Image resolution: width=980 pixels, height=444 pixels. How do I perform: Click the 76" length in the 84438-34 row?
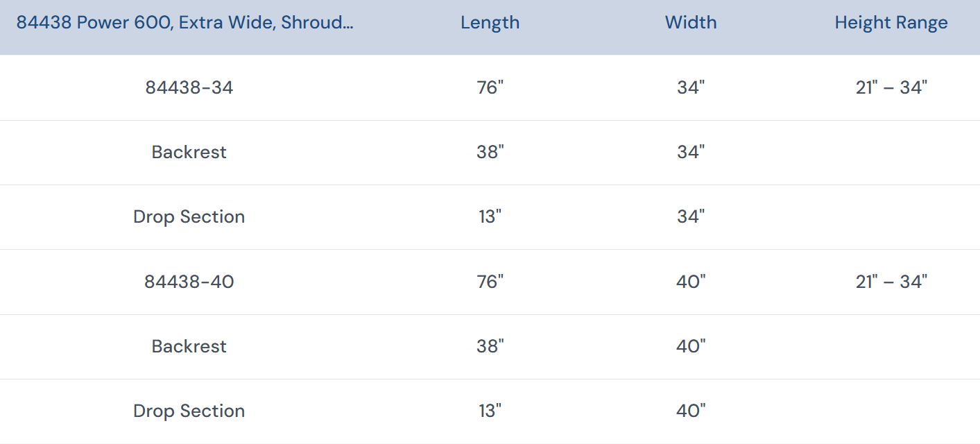[490, 87]
